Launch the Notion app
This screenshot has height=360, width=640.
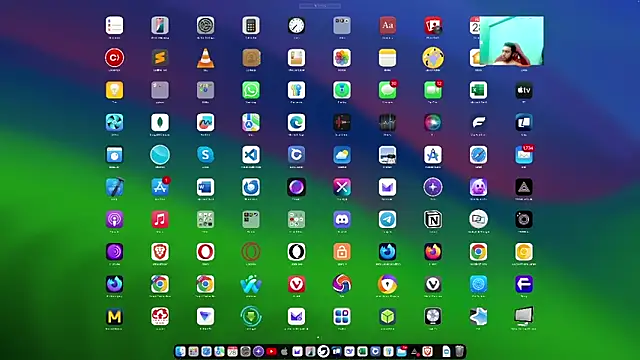point(433,220)
